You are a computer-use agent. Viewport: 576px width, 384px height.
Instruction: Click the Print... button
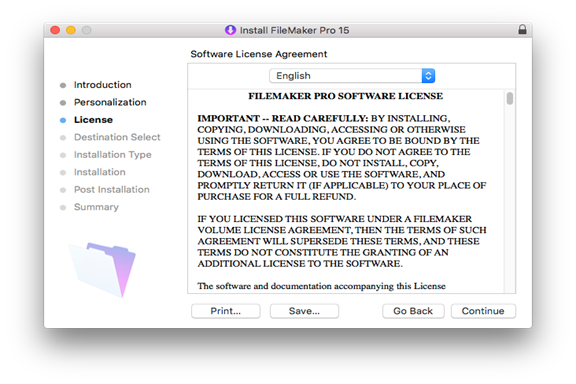pos(226,311)
